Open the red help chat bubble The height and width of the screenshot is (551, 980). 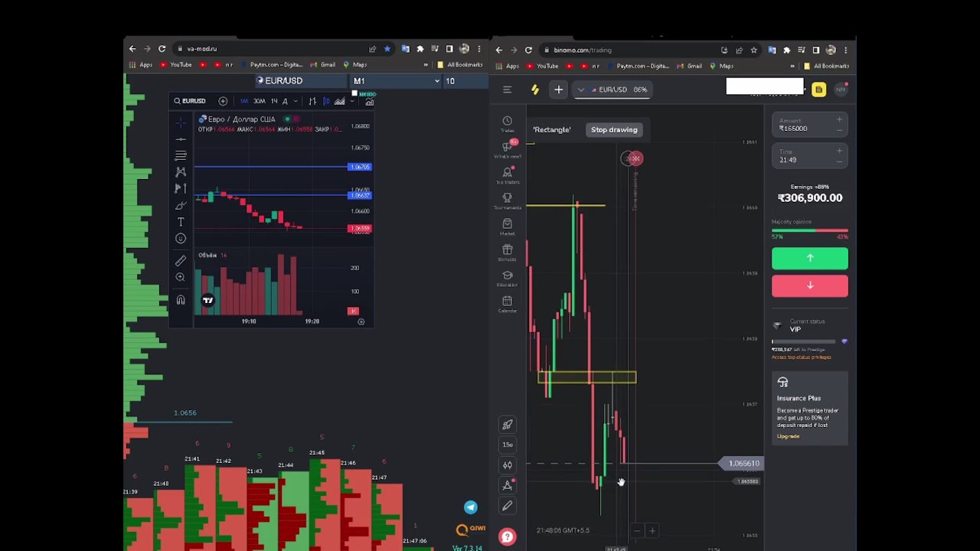point(507,536)
